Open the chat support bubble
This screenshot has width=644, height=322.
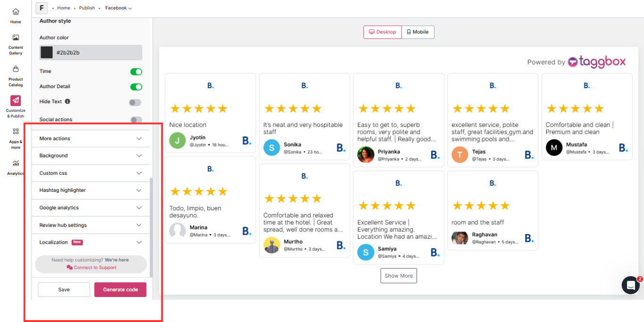[x=630, y=285]
